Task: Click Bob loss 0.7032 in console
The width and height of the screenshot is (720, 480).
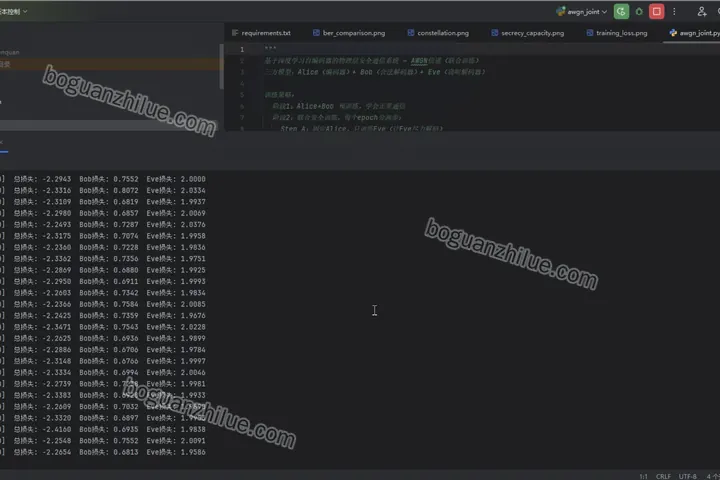Action: pos(126,407)
